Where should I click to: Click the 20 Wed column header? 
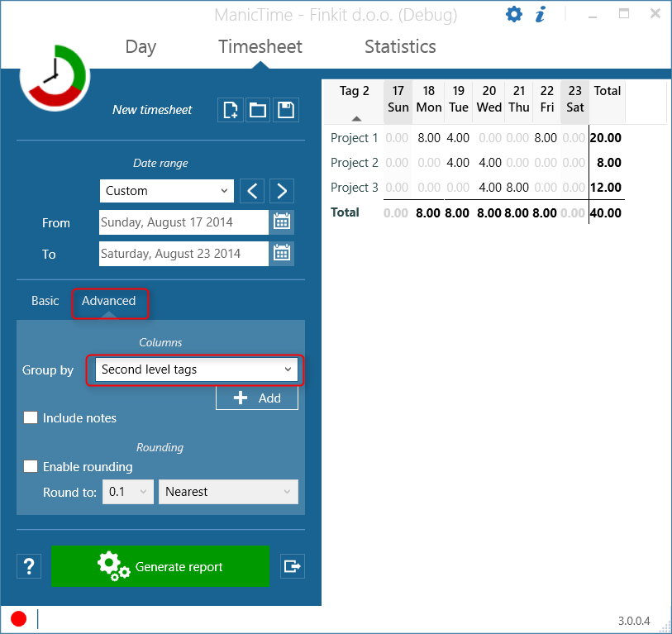489,102
